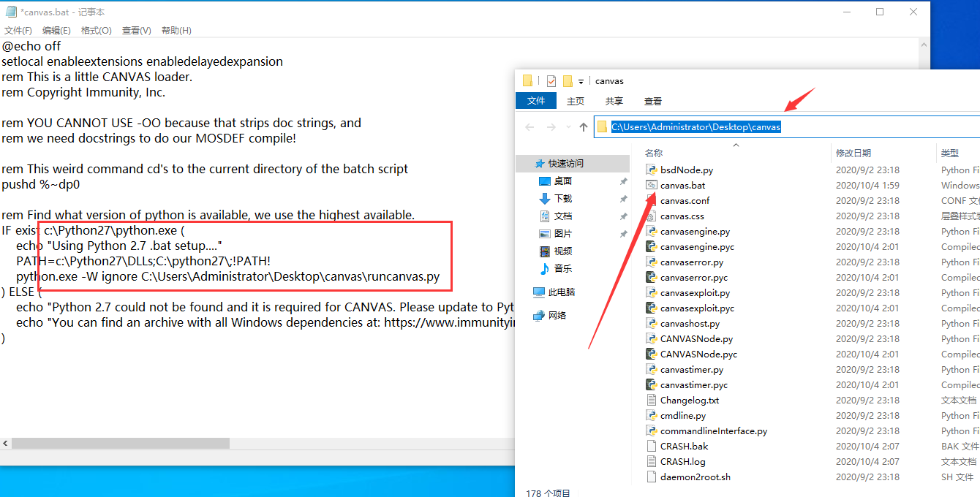Select the canvaserror.py file icon
The height and width of the screenshot is (497, 980).
[x=652, y=262]
